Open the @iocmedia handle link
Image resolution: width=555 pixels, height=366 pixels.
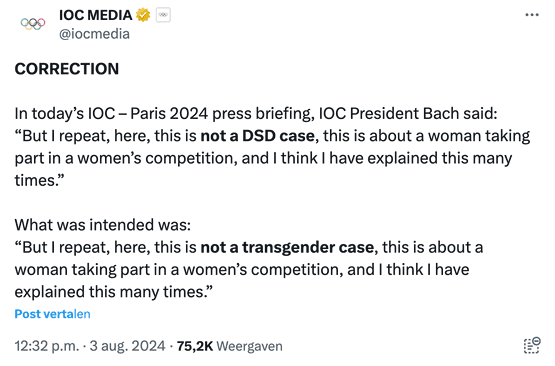[x=94, y=34]
